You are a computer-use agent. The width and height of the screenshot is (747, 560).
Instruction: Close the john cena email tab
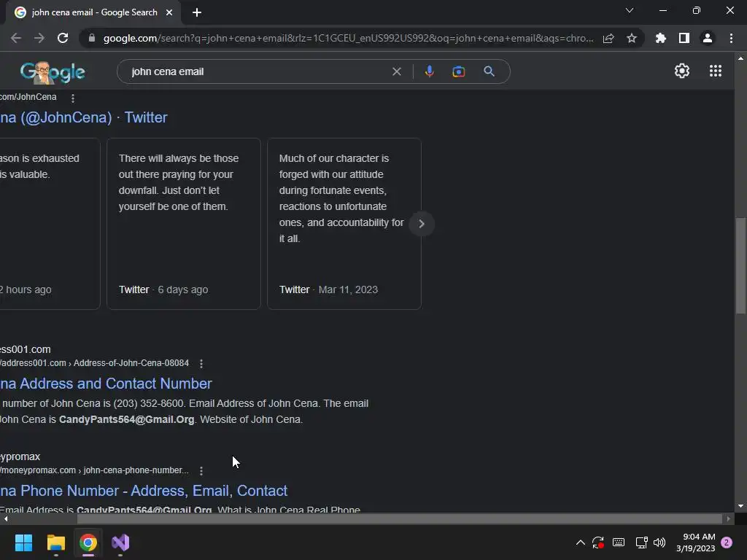tap(169, 12)
